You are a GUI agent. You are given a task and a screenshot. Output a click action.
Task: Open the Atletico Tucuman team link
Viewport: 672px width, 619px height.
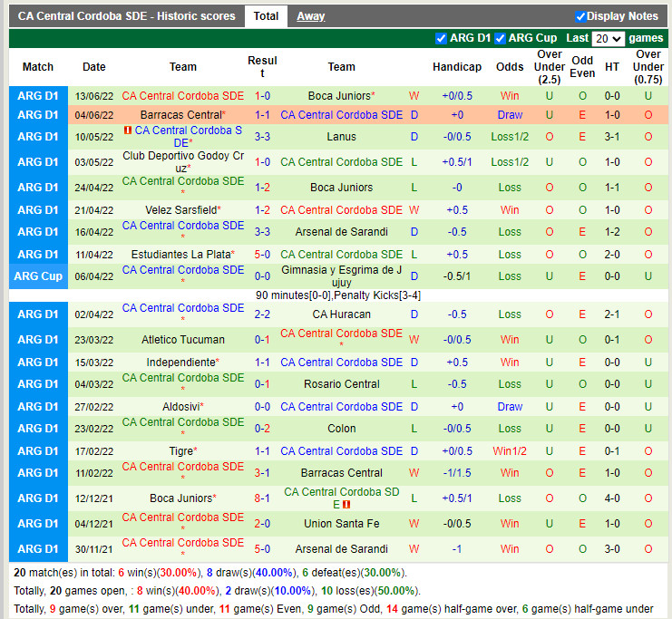click(183, 340)
